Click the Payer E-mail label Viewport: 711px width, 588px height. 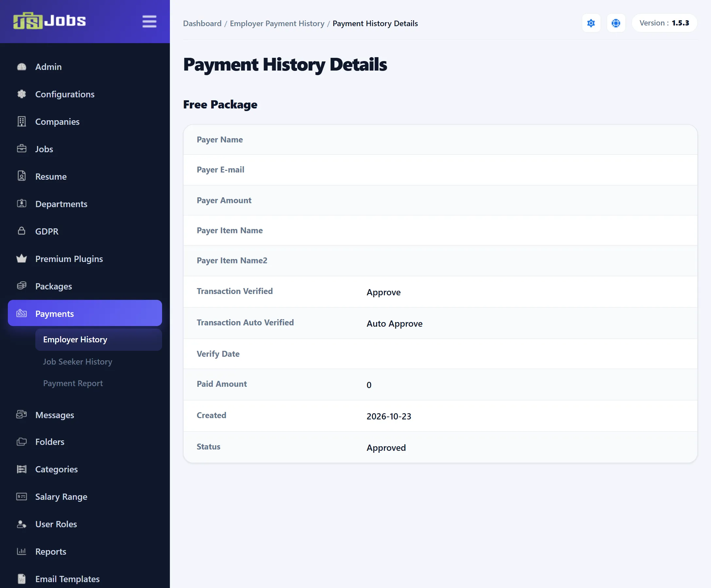pyautogui.click(x=221, y=170)
